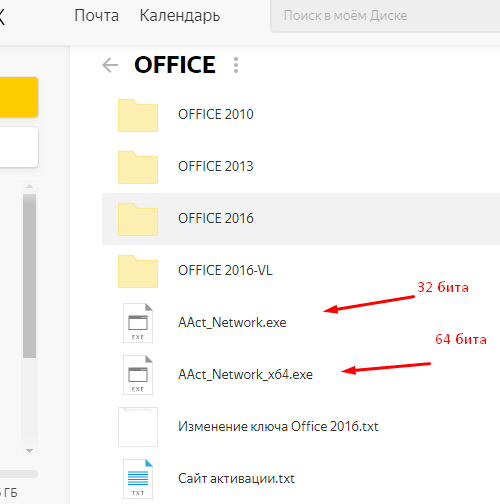Click the Сайт активации.txt file icon
This screenshot has width=500, height=504.
pos(138,479)
